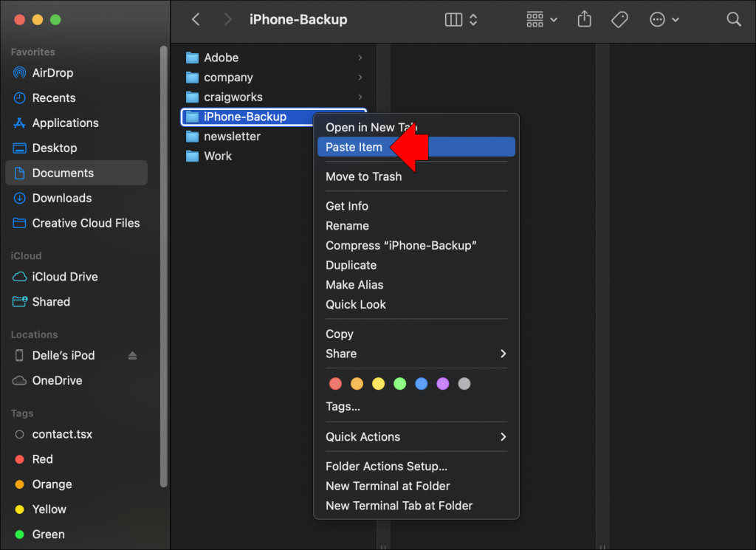Apply the gray tag color dot

pyautogui.click(x=464, y=384)
